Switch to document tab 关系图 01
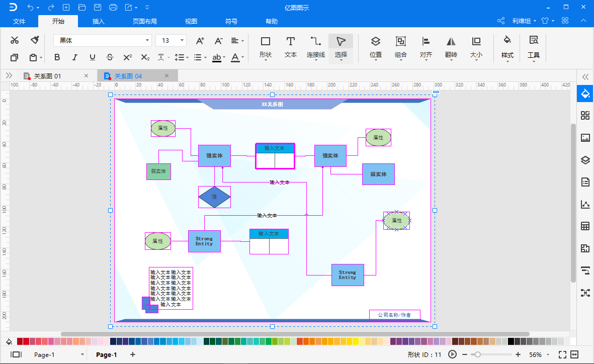Image resolution: width=594 pixels, height=364 pixels. coord(47,76)
